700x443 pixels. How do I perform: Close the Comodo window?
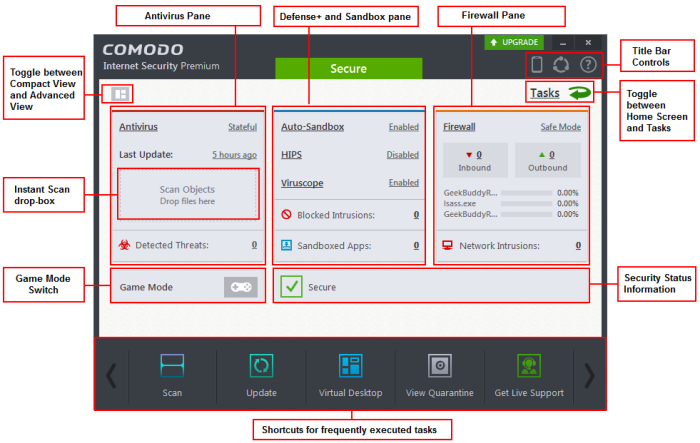point(588,42)
